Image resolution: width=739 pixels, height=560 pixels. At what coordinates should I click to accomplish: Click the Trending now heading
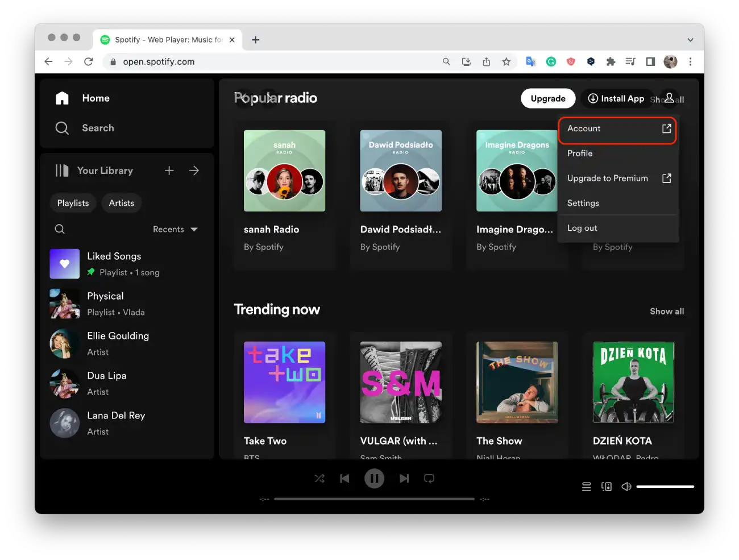click(277, 309)
